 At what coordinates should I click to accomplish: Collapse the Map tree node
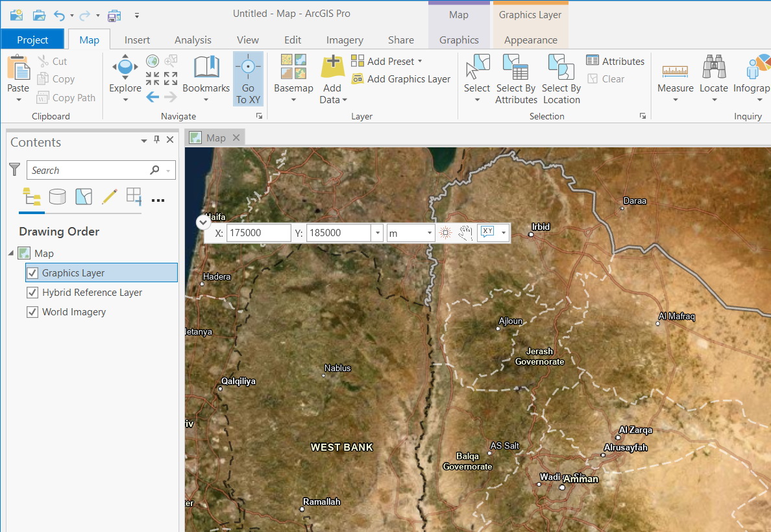(x=11, y=253)
